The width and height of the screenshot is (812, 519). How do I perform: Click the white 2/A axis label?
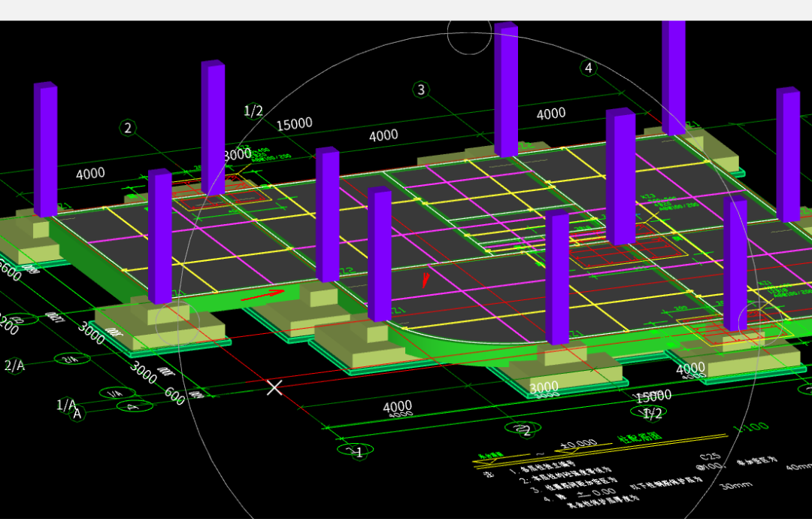14,366
